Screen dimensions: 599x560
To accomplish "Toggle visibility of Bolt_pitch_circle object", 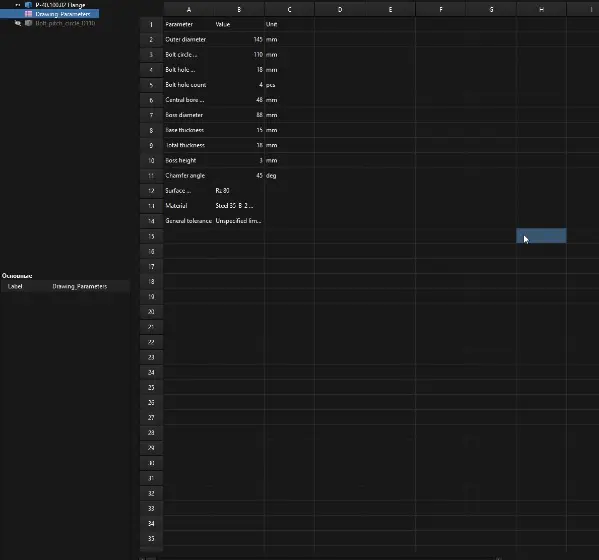I will pyautogui.click(x=18, y=23).
